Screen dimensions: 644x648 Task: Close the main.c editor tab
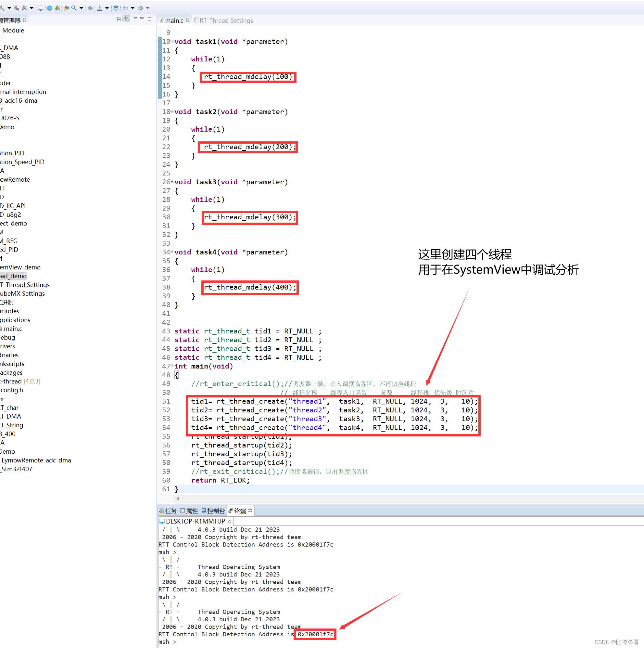tap(188, 20)
